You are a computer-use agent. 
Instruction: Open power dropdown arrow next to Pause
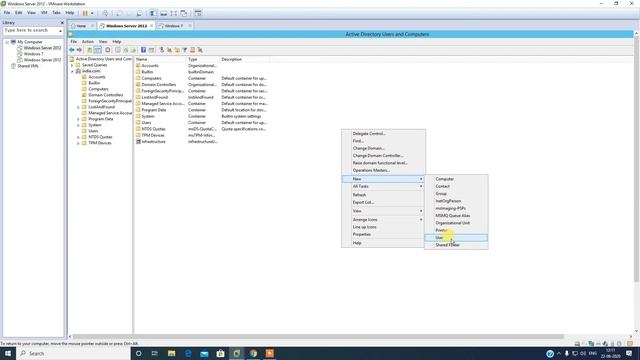[92, 13]
